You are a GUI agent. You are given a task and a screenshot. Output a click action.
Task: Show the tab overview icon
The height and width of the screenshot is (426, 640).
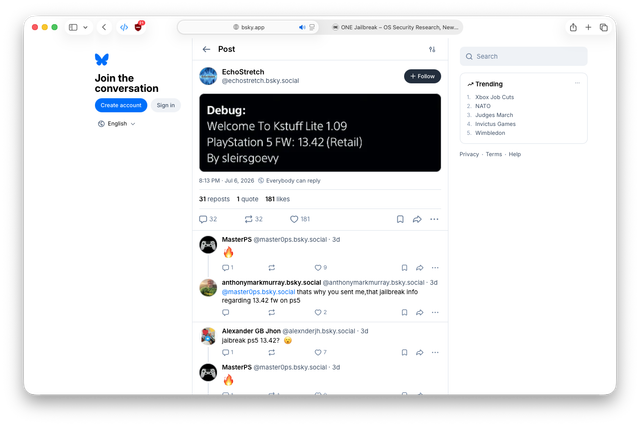click(604, 27)
